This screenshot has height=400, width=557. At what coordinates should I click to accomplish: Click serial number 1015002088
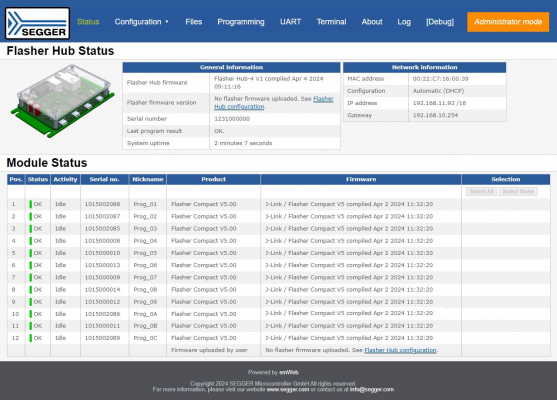[x=102, y=204]
